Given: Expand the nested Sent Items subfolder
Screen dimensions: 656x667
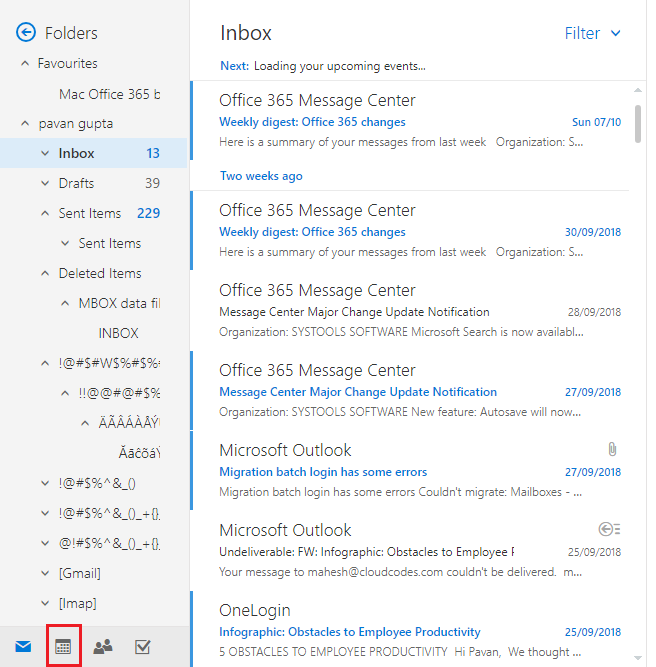Looking at the screenshot, I should click(65, 243).
